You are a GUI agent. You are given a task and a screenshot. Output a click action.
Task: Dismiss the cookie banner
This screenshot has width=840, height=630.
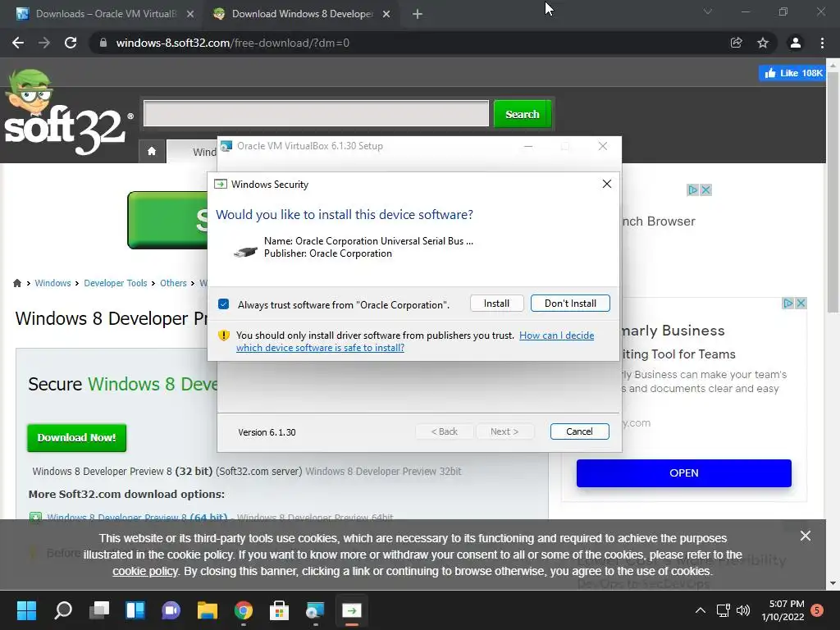[x=806, y=536]
